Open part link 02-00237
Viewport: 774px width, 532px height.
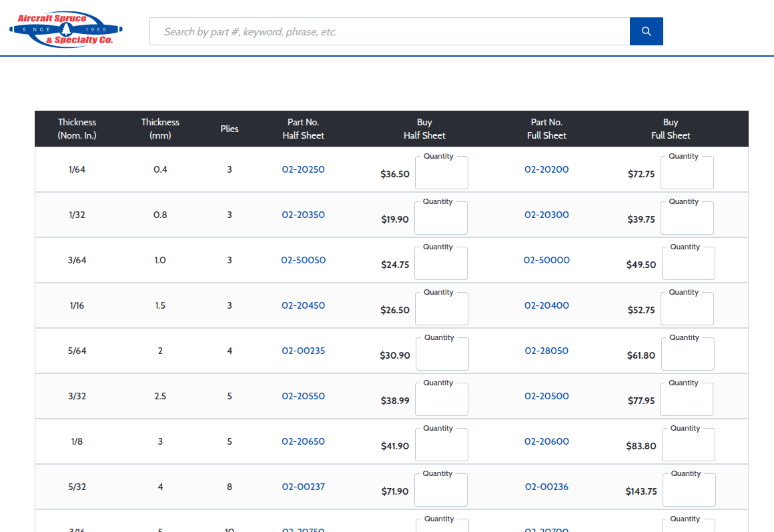tap(303, 487)
